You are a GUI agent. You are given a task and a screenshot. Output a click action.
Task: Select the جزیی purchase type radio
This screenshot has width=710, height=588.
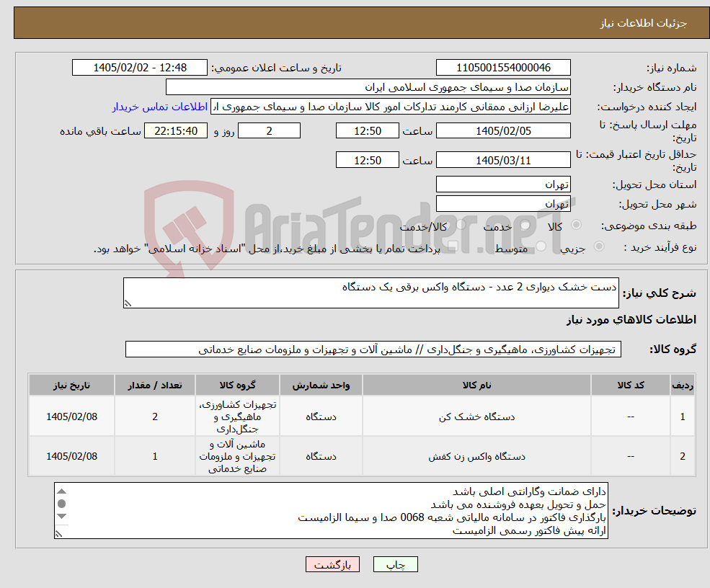pos(599,246)
